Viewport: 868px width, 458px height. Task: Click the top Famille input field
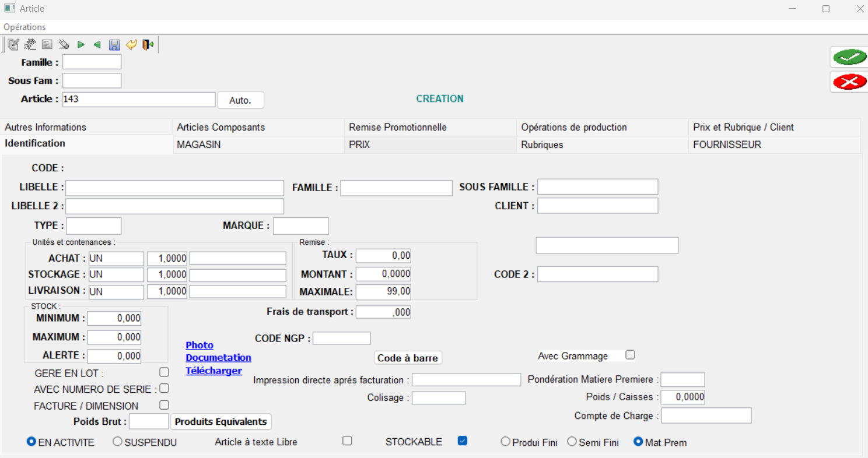coord(92,62)
